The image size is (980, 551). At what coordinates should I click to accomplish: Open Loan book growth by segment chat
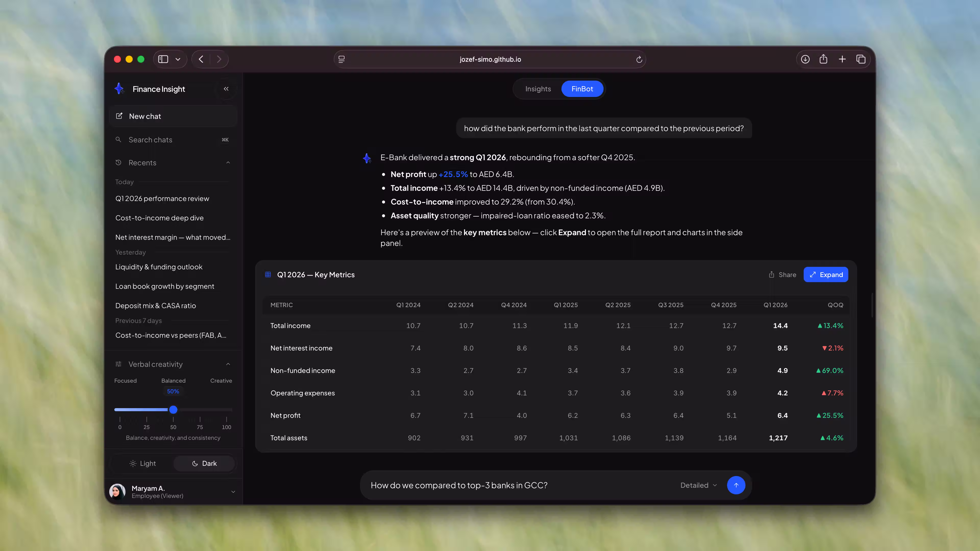point(173,286)
